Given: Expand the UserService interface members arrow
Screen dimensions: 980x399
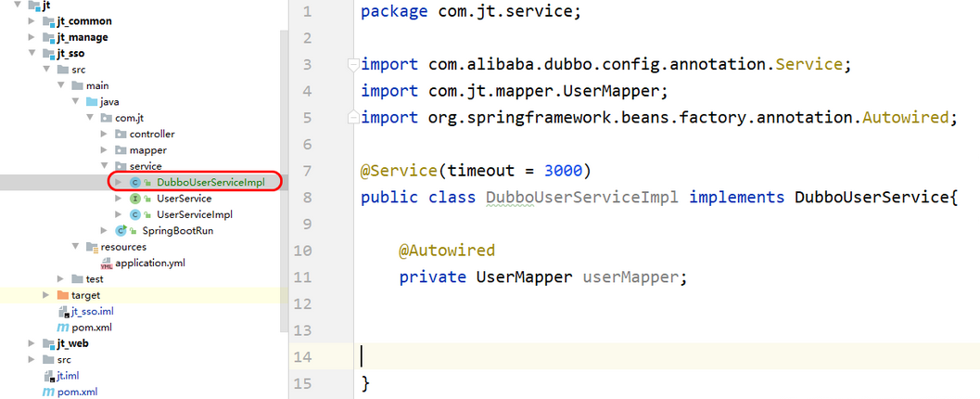Looking at the screenshot, I should 118,199.
